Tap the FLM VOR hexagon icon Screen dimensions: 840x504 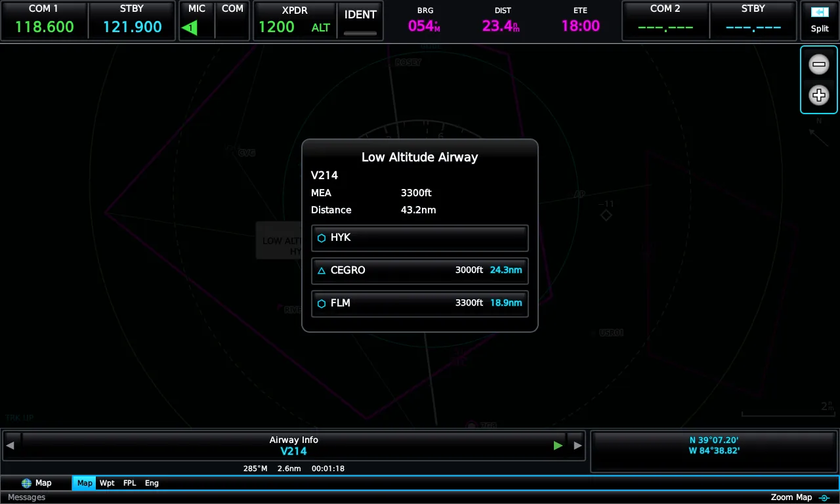click(322, 304)
